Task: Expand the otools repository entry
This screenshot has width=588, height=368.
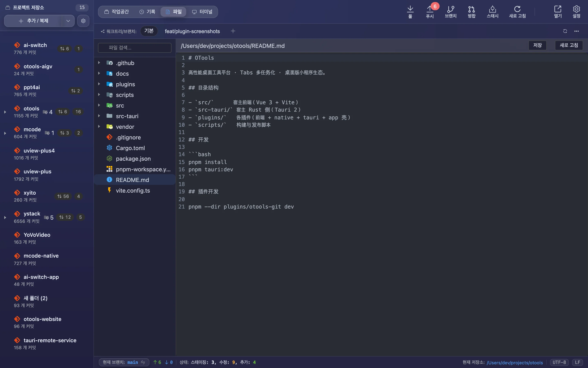Action: click(x=5, y=112)
